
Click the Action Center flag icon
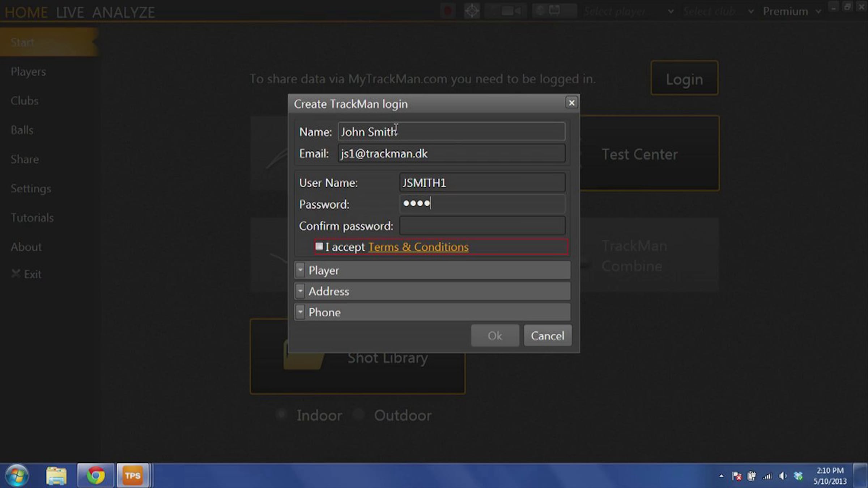(736, 476)
